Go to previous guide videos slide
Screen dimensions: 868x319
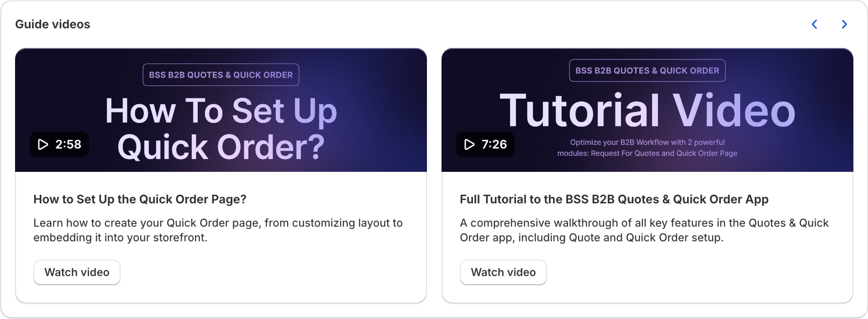click(815, 24)
